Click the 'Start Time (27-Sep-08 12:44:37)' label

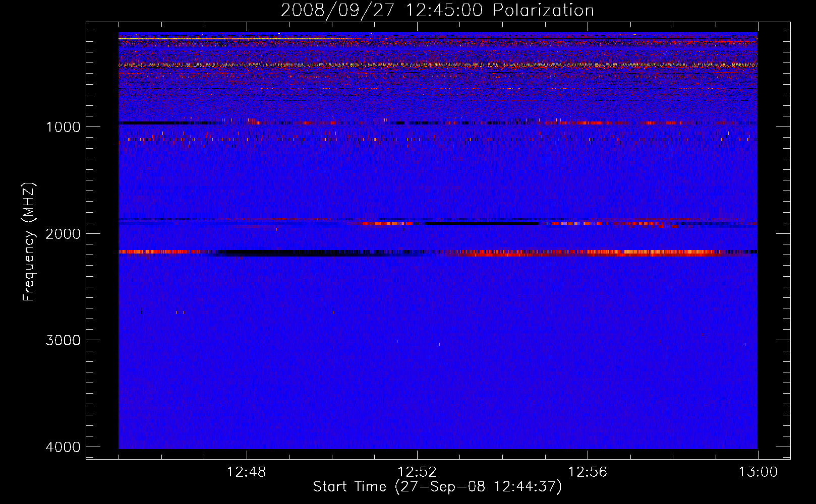pyautogui.click(x=437, y=487)
